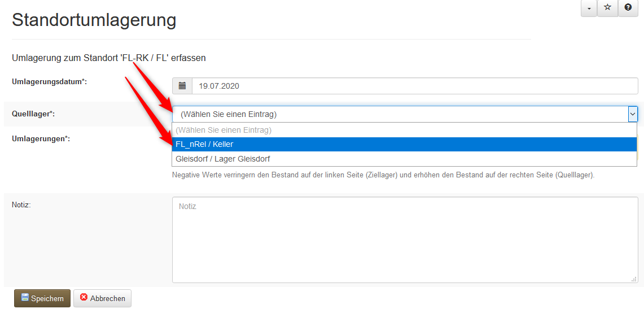
Task: Click the red X icon on Abbrechen
Action: click(84, 298)
